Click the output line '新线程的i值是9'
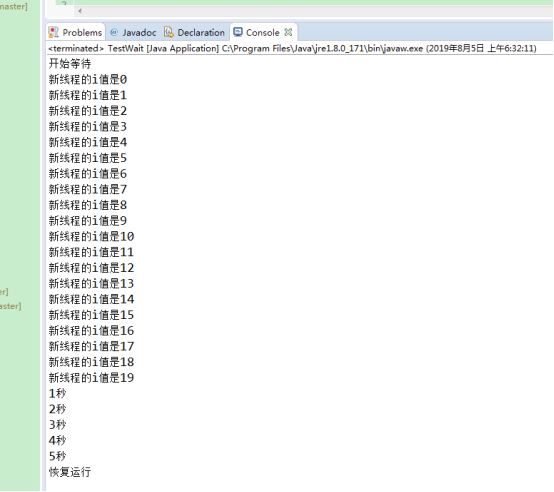This screenshot has width=554, height=492. [88, 221]
